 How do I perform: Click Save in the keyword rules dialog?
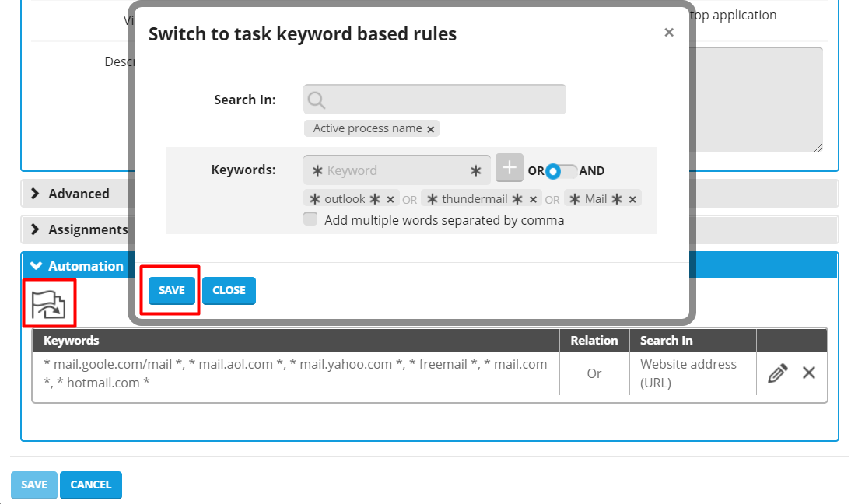click(x=172, y=290)
